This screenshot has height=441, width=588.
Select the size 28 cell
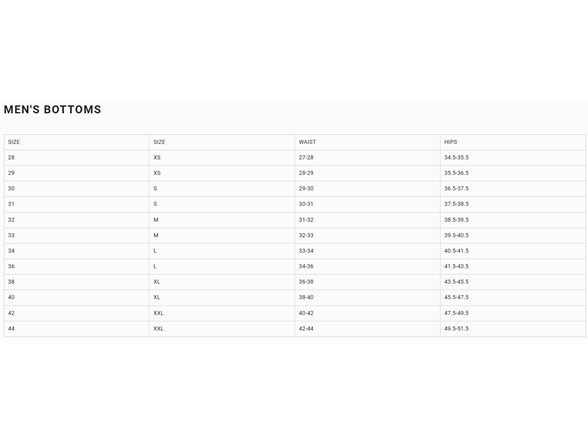(x=76, y=158)
